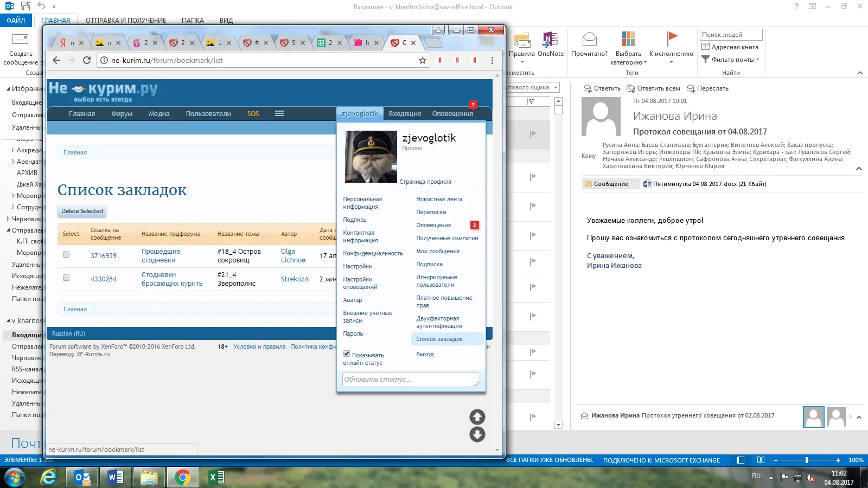
Task: Open Прошедшие стодневки subforum link
Action: (161, 255)
